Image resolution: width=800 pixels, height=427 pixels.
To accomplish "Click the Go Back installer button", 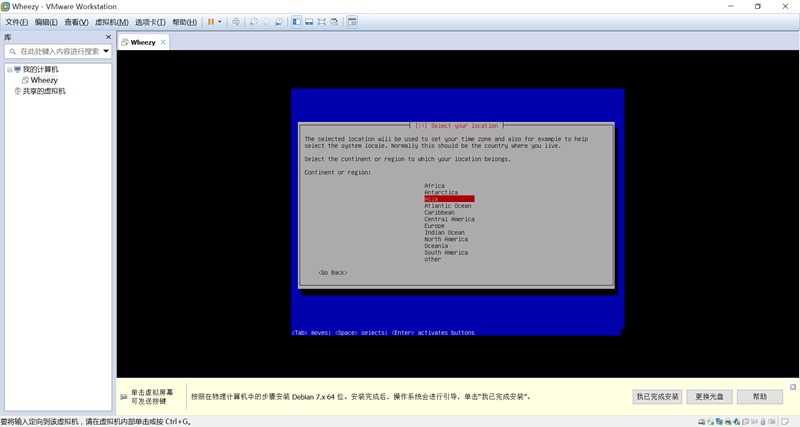I will (x=333, y=272).
